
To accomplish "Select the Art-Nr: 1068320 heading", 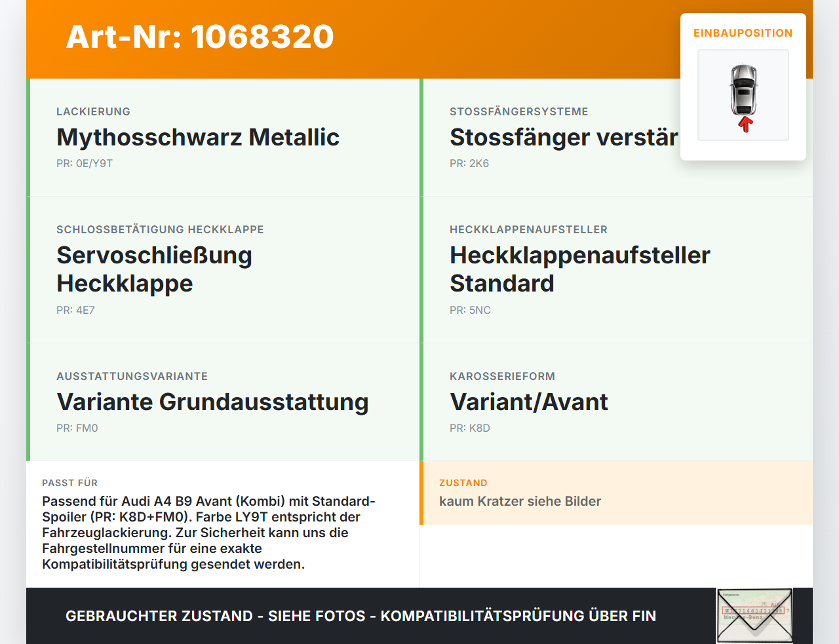I will click(x=200, y=37).
